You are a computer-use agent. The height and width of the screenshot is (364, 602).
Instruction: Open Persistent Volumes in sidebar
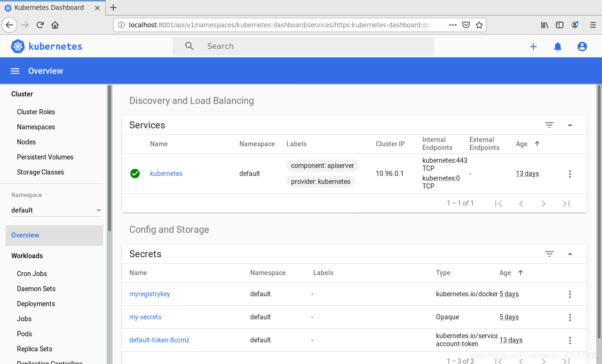(45, 157)
